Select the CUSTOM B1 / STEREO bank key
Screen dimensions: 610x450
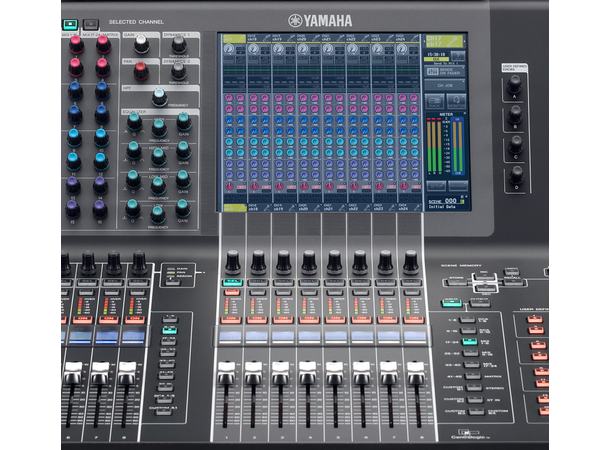tap(474, 388)
